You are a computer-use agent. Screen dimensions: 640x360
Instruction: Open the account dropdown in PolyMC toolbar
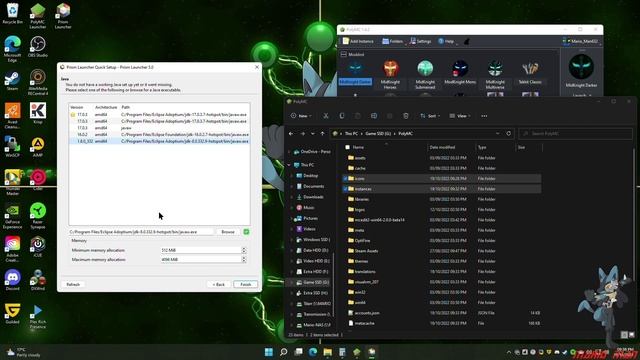pyautogui.click(x=580, y=41)
